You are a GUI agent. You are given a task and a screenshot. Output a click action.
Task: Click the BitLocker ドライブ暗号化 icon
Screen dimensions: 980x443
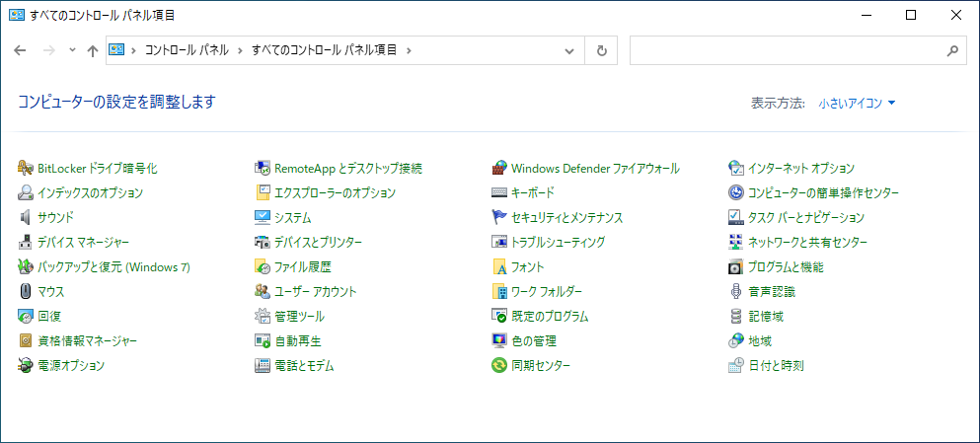26,169
